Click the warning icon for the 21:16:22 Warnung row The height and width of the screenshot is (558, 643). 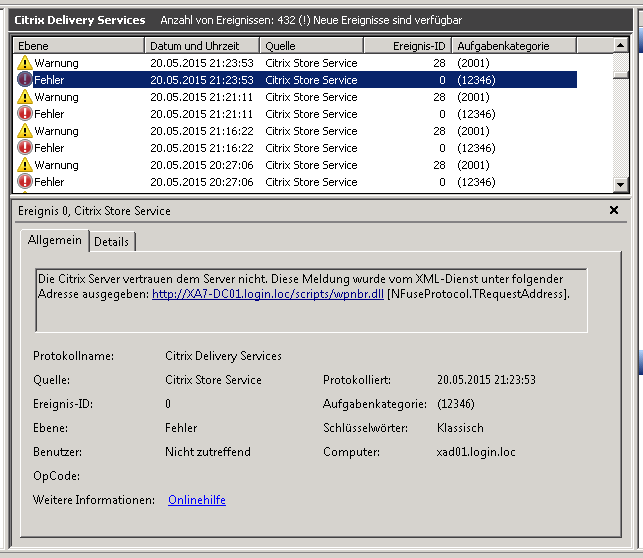[x=25, y=131]
